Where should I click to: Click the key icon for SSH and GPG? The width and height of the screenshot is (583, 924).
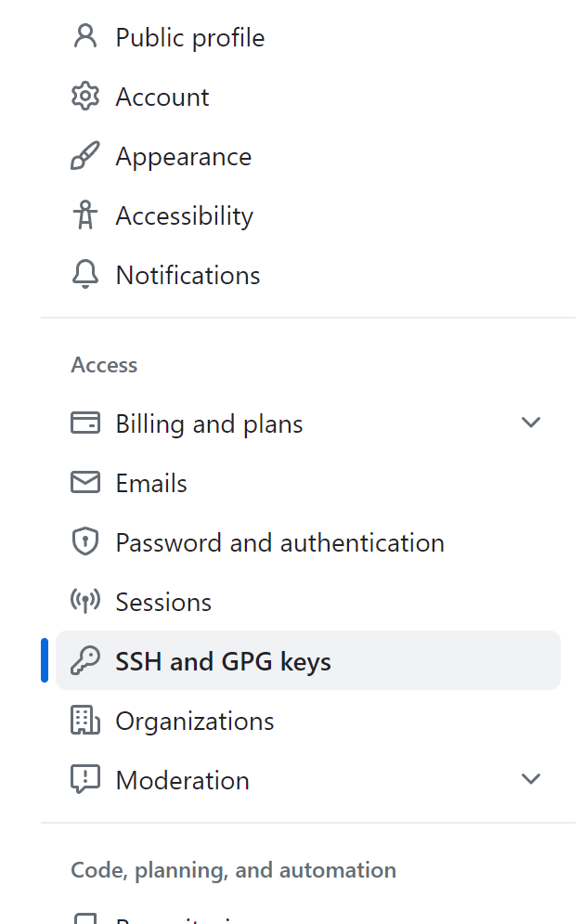tap(85, 660)
